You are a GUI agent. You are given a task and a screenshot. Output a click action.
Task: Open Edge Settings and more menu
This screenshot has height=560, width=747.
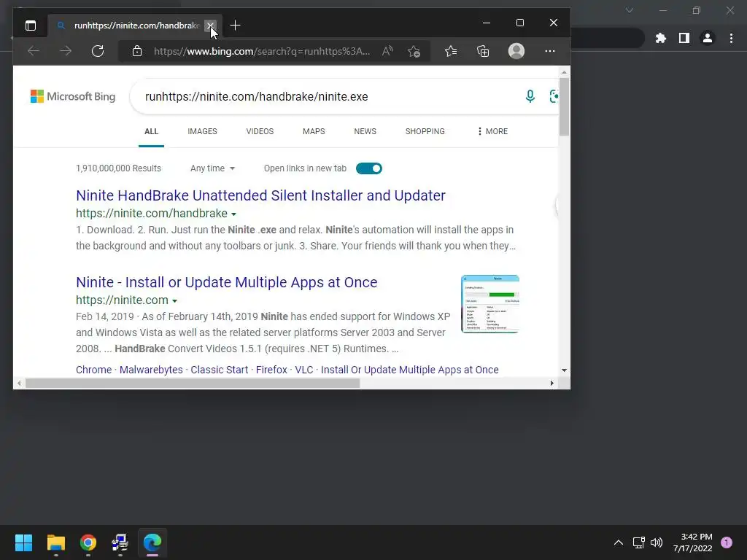550,51
